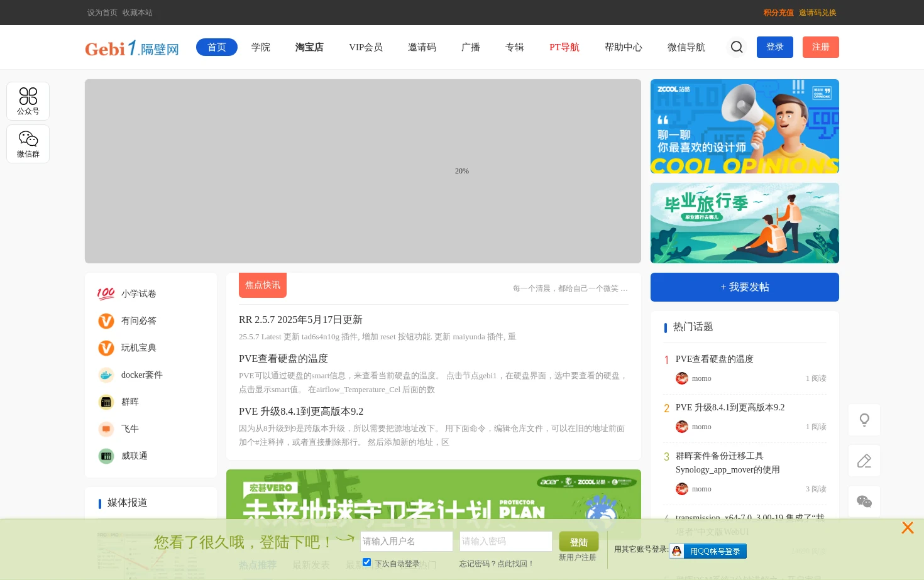This screenshot has width=924, height=580.
Task: Open the 公众号 QR icon in the sidebar
Action: (x=28, y=101)
